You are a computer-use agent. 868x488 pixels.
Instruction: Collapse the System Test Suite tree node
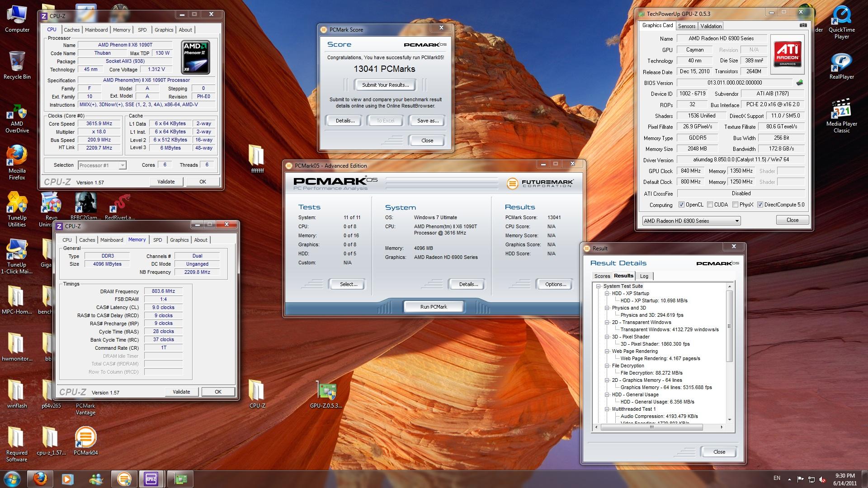[599, 286]
